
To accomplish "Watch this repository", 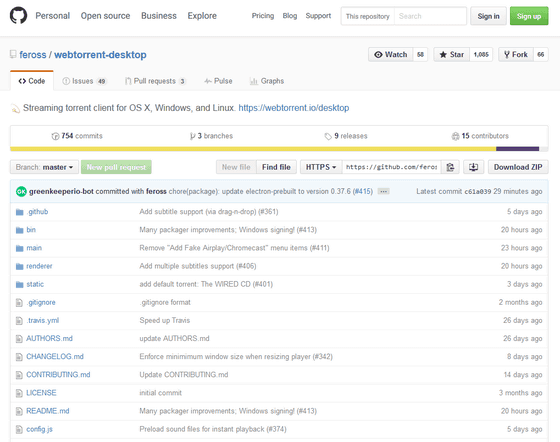I will tap(391, 55).
